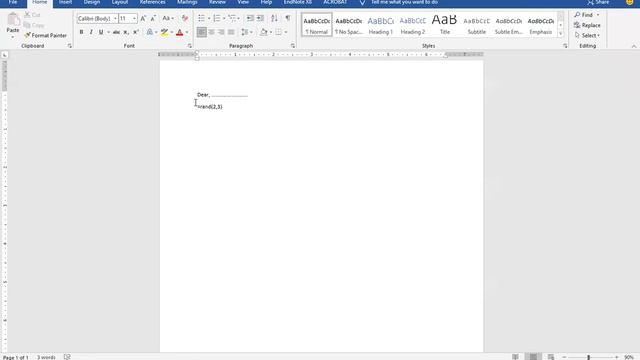Open Borders dropdown
640x360 pixels.
[285, 32]
